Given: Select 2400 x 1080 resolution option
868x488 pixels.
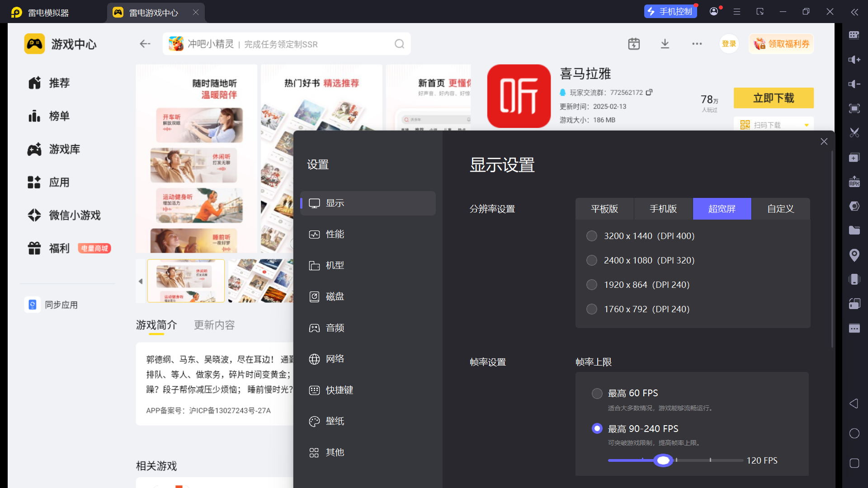Looking at the screenshot, I should click(x=592, y=260).
